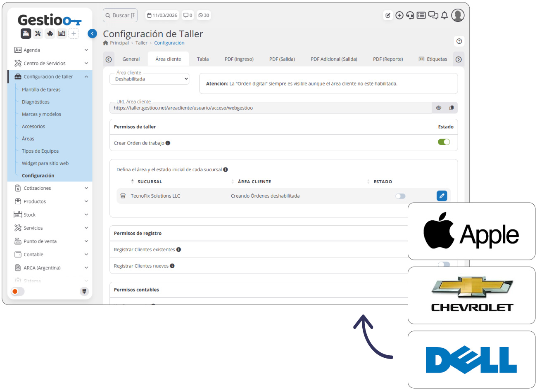Go to Taller in the breadcrumb

[x=141, y=43]
